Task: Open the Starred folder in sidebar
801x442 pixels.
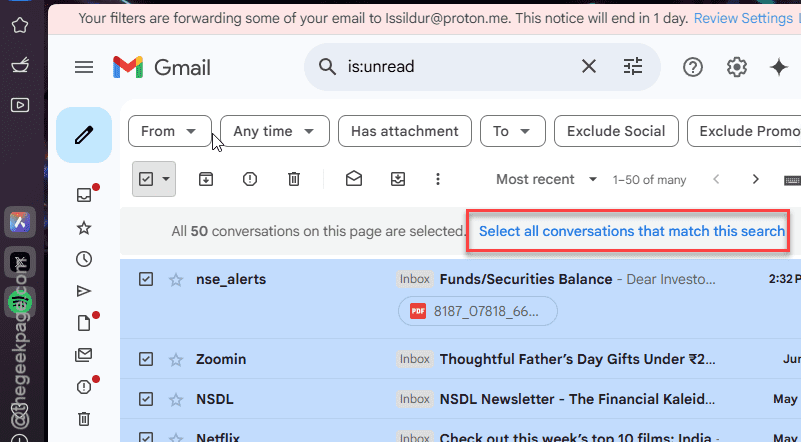Action: tap(84, 228)
